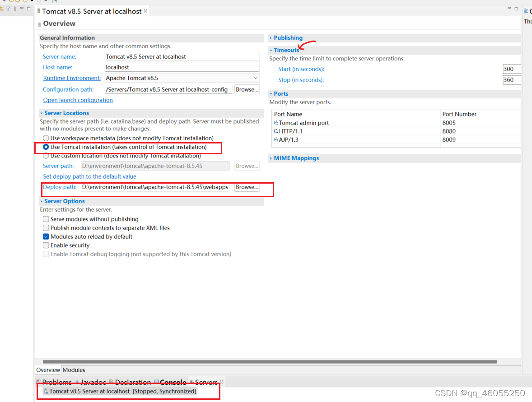This screenshot has width=532, height=402.
Task: Click the Server name input field
Action: 182,56
